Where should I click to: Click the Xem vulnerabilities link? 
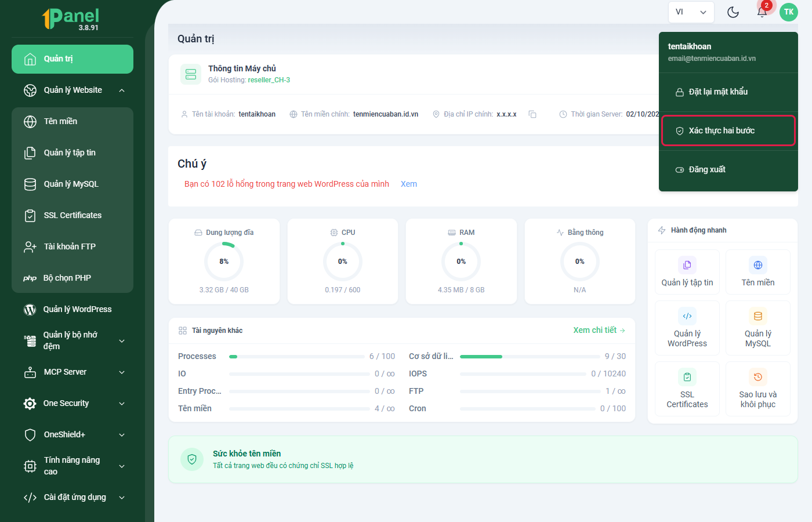pos(409,184)
